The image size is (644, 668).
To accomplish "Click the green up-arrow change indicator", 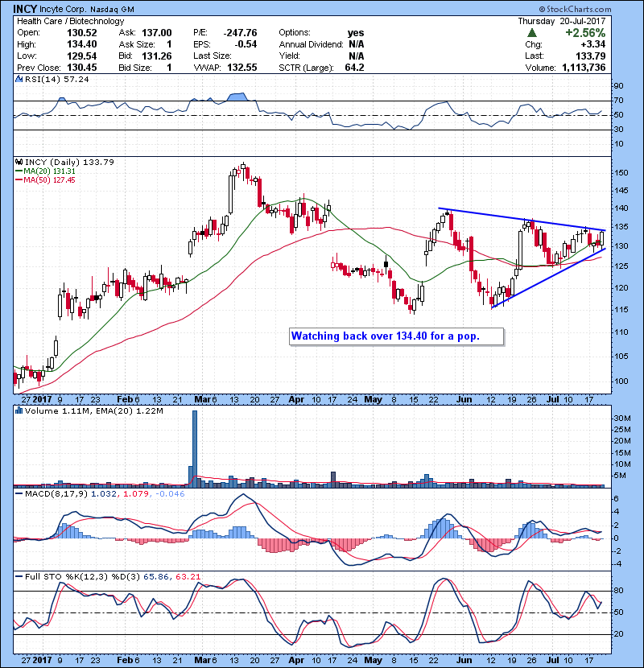I will tap(531, 33).
